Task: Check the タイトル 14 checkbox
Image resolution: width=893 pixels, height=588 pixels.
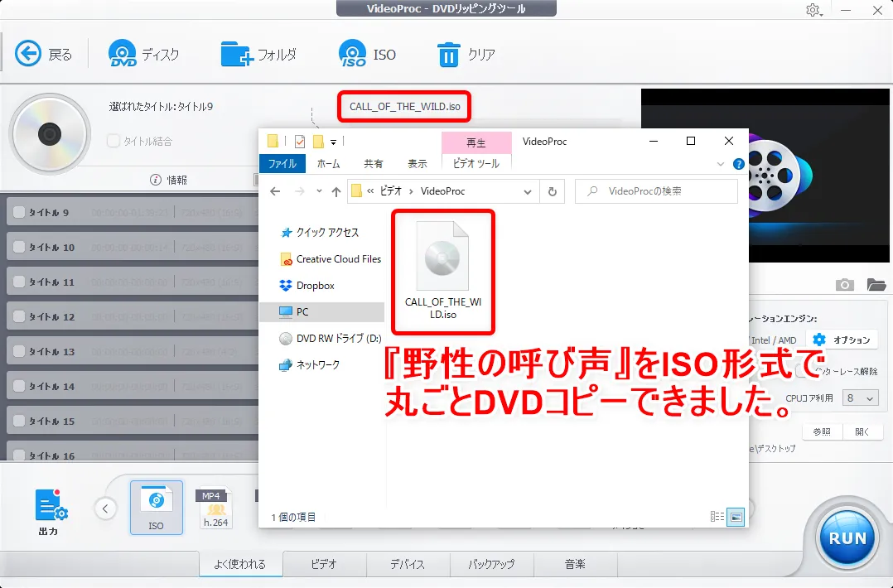Action: coord(19,385)
